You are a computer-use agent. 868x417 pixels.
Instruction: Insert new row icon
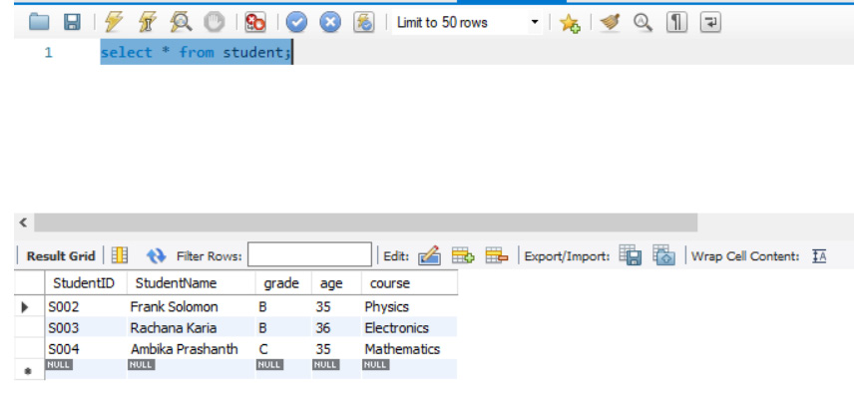tap(463, 255)
